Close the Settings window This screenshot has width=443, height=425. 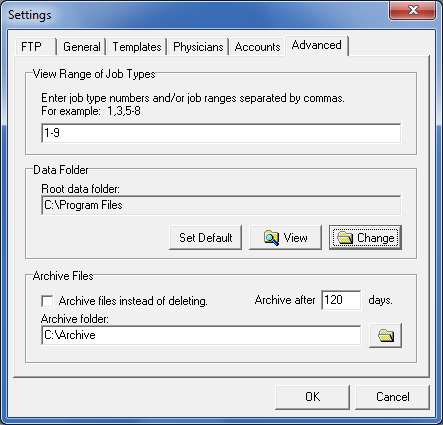[x=413, y=10]
